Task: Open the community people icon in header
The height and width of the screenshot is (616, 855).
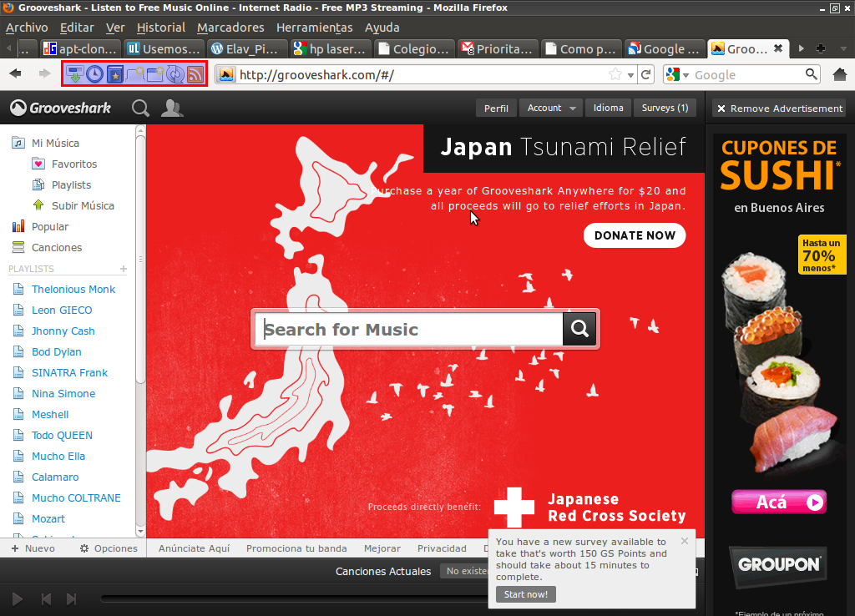Action: point(172,108)
